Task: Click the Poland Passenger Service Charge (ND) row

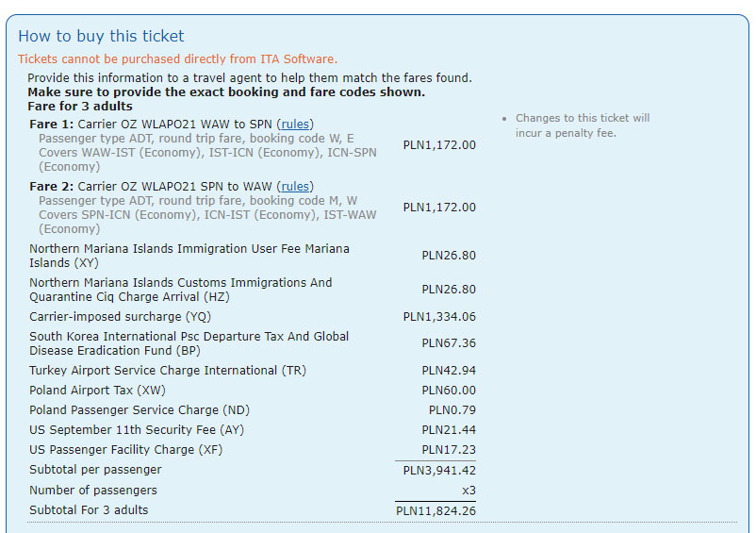Action: tap(253, 410)
